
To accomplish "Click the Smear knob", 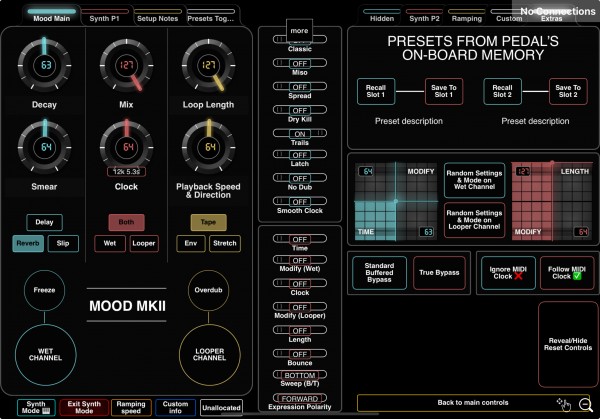I will (44, 147).
